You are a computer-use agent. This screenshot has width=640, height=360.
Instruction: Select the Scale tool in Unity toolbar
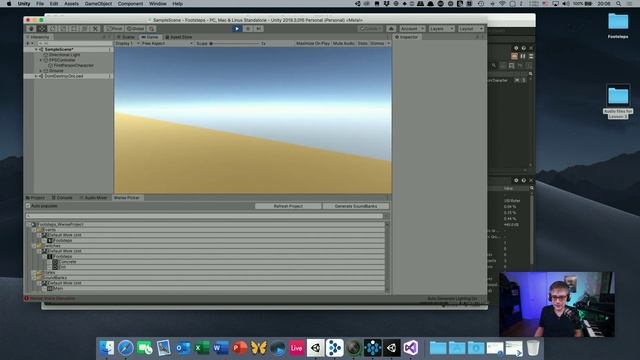tap(63, 29)
